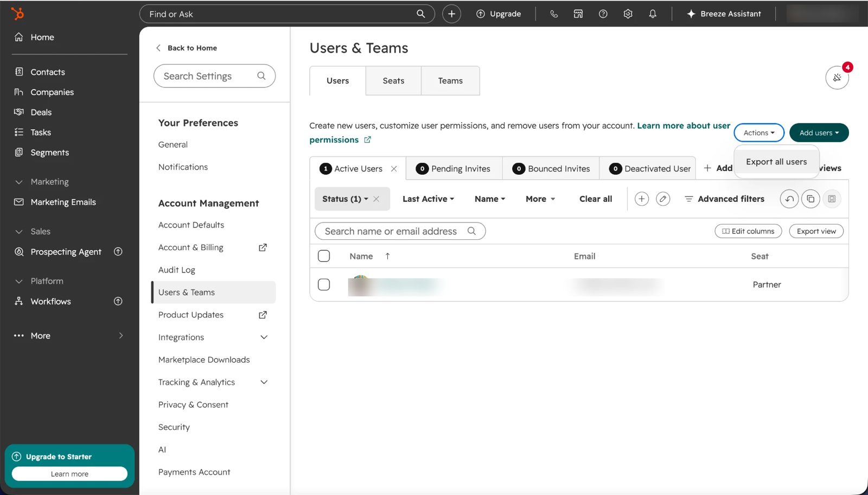Open Companies in the sidebar
868x495 pixels.
click(52, 92)
